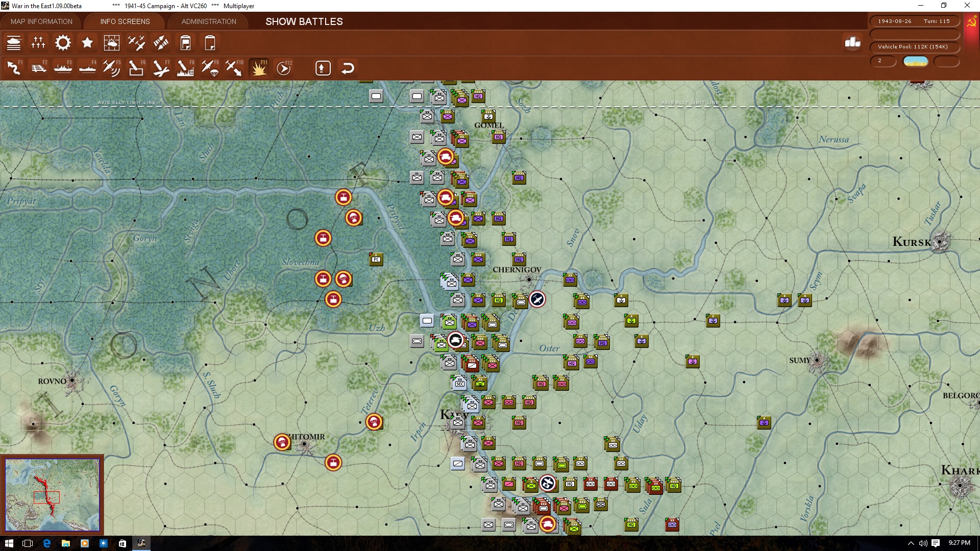The height and width of the screenshot is (551, 980).
Task: Select F1 move mode arrow
Action: [x=14, y=68]
